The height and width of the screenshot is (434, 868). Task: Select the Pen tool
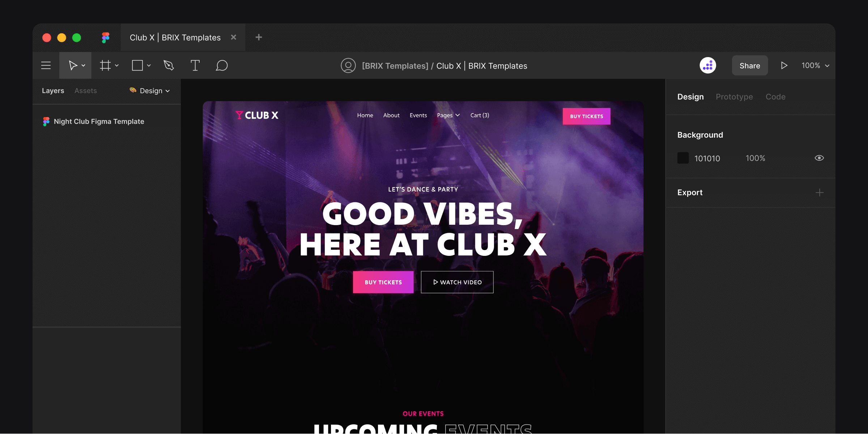[169, 65]
